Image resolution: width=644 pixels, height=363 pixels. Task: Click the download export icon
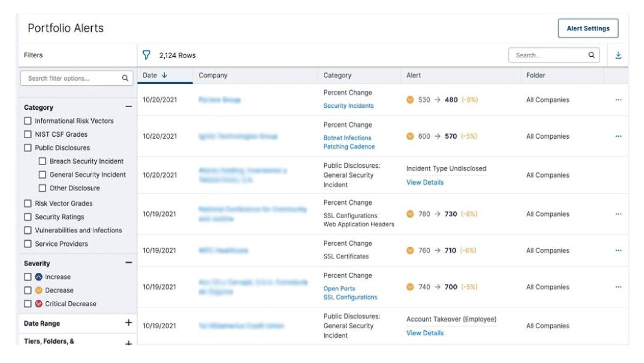click(x=618, y=55)
